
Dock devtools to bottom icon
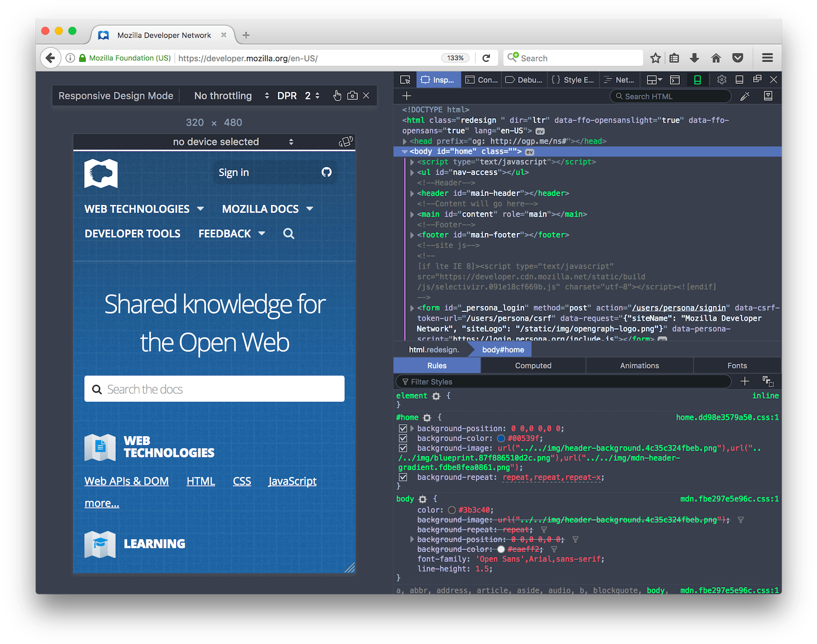[740, 80]
